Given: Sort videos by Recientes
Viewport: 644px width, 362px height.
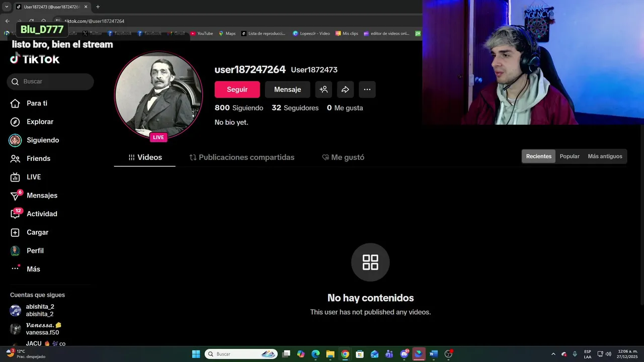Looking at the screenshot, I should tap(538, 156).
